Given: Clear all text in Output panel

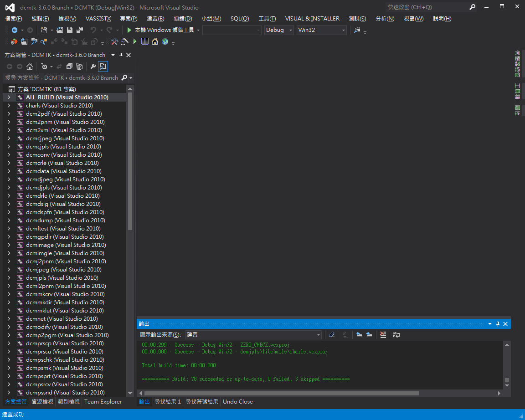Looking at the screenshot, I should click(332, 335).
